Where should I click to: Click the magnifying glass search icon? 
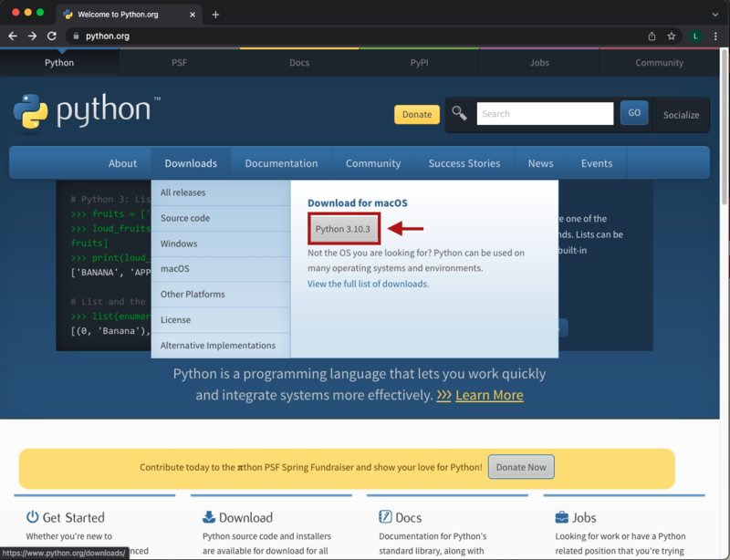(460, 113)
